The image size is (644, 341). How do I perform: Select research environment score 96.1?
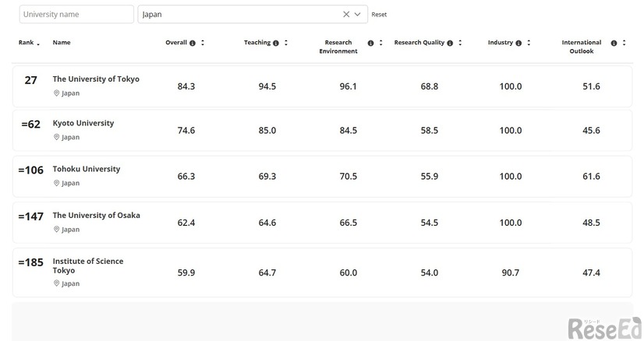point(349,86)
